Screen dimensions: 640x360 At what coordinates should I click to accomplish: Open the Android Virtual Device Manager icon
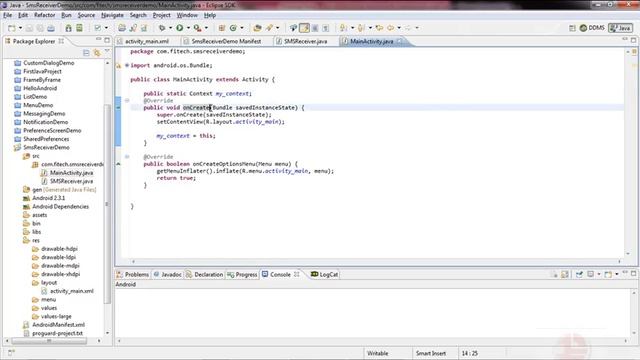(79, 28)
